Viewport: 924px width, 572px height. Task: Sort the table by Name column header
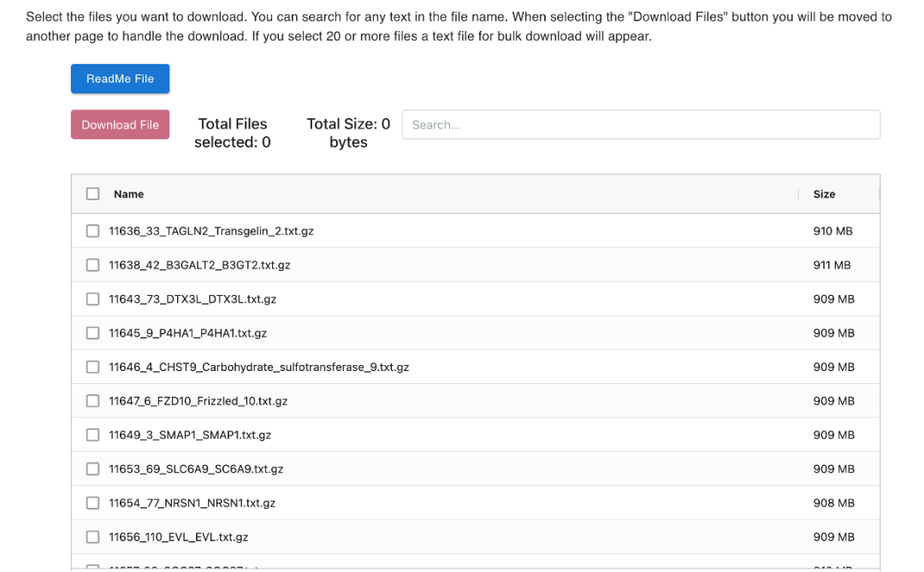point(128,194)
